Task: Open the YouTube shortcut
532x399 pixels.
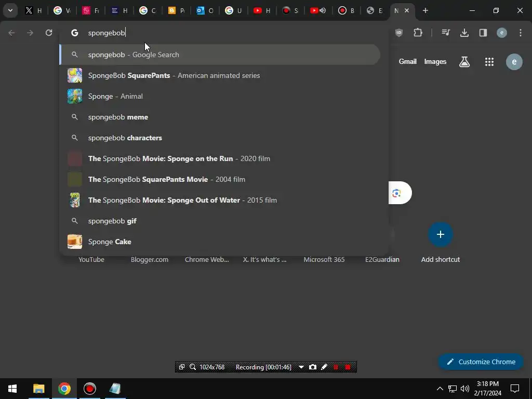Action: (91, 259)
